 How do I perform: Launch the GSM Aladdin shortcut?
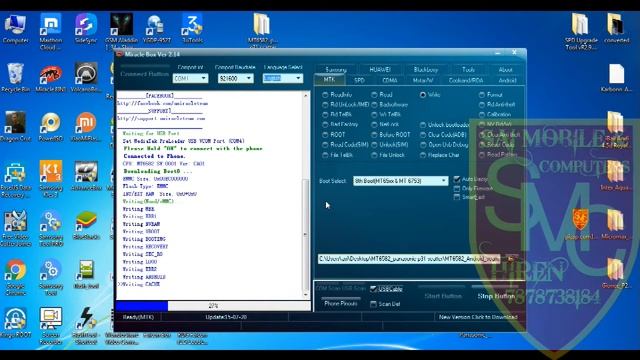click(121, 32)
